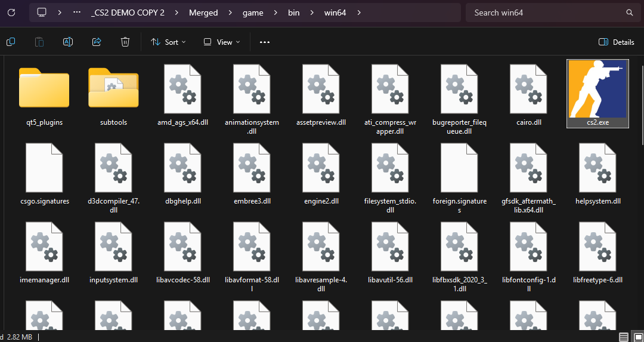This screenshot has height=342, width=644.
Task: Delete the selected file with trash icon
Action: point(125,42)
